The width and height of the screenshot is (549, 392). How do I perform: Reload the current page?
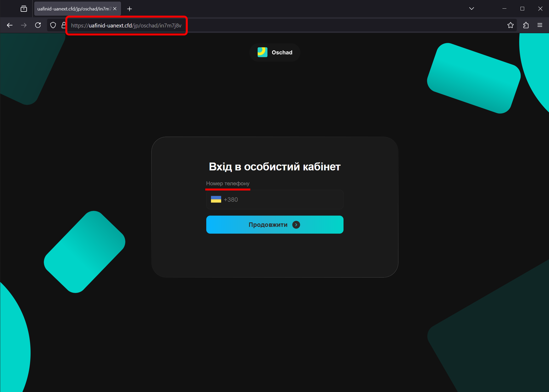[x=38, y=25]
